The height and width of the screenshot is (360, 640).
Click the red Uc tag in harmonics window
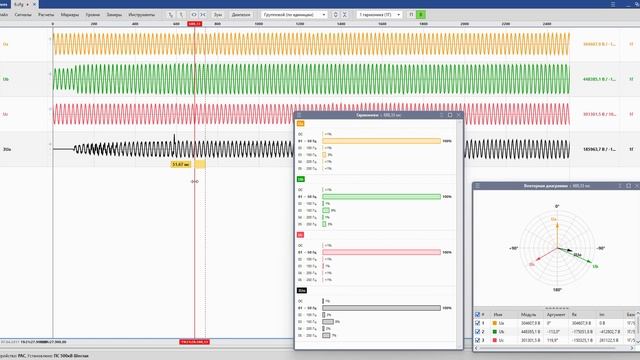point(300,235)
